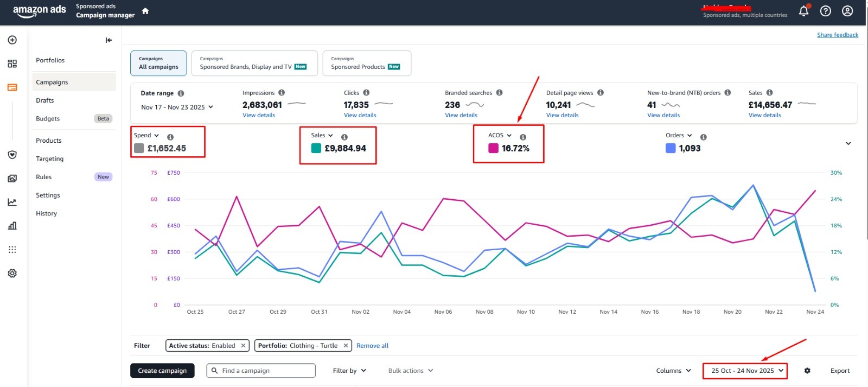Remove the Portfolio Clothing - Turtle filter
Viewport: 868px width, 387px height.
point(345,346)
